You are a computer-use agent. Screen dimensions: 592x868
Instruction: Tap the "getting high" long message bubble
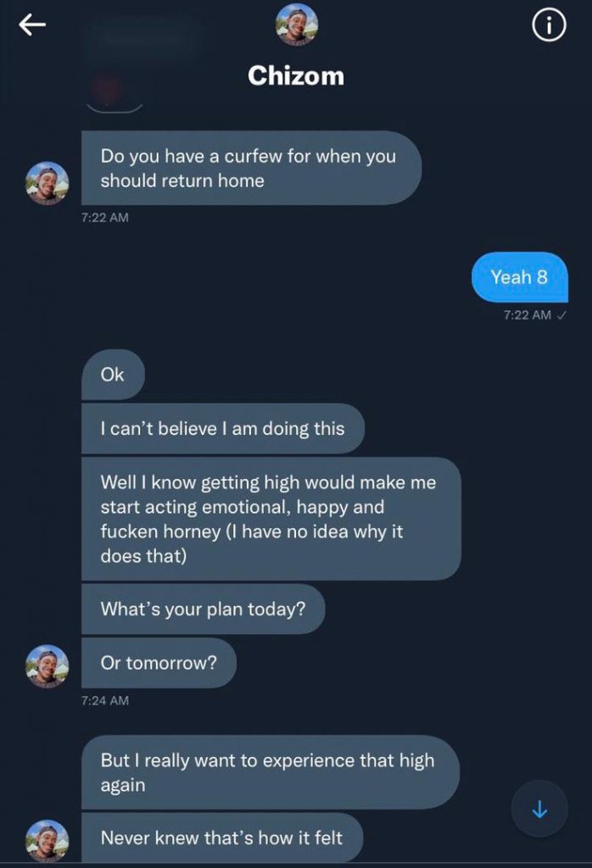(270, 519)
